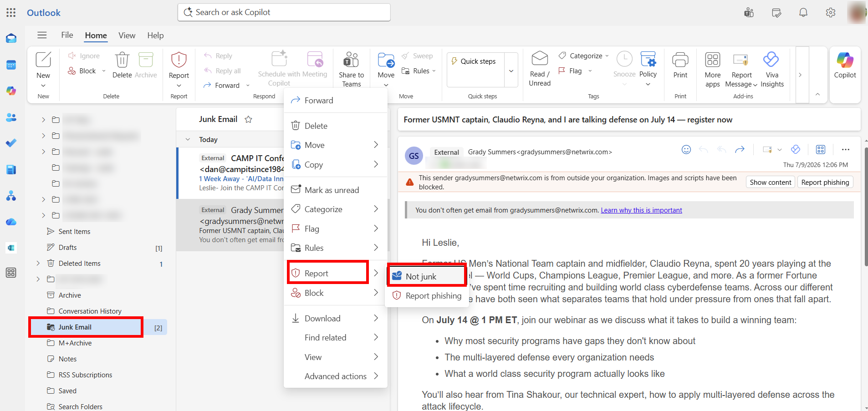Expand Quick steps gallery dropdown
The width and height of the screenshot is (868, 411).
pos(511,71)
